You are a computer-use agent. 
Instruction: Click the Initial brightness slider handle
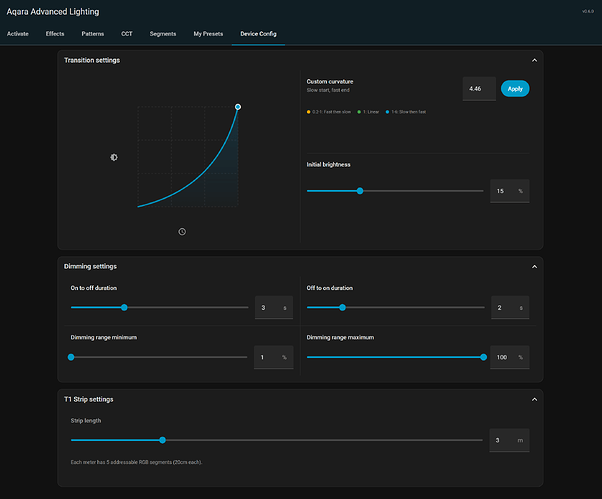(x=360, y=190)
